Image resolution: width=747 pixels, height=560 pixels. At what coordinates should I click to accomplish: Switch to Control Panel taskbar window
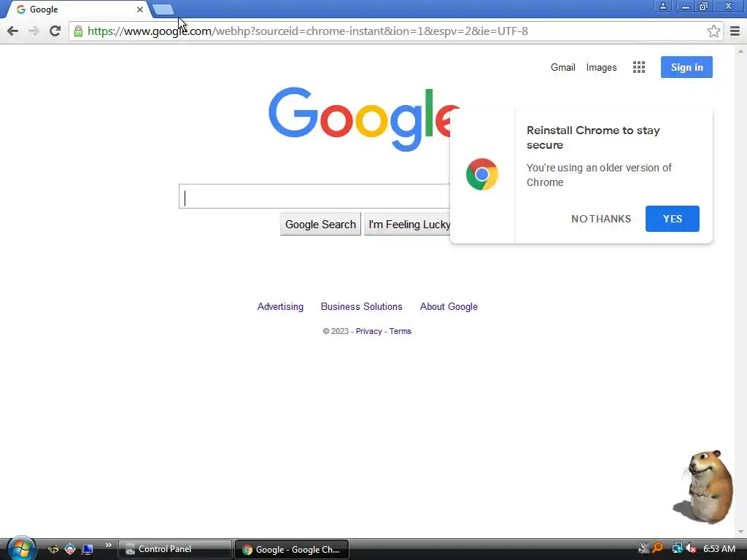174,550
